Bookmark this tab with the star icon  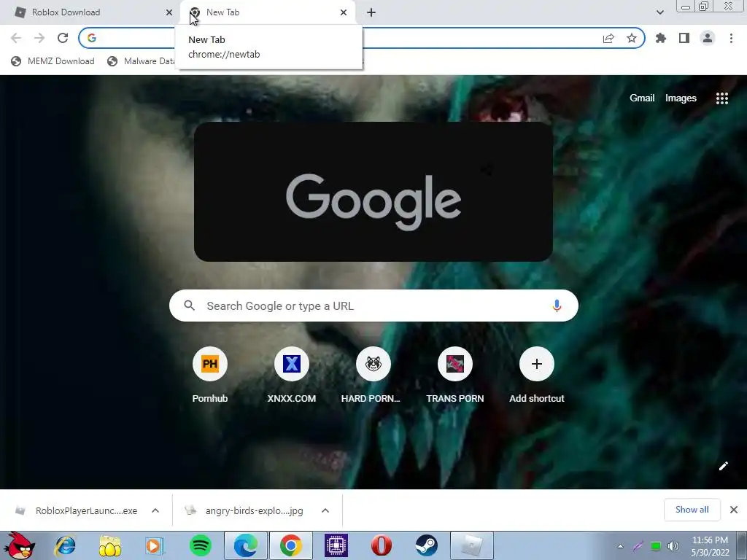tap(632, 38)
